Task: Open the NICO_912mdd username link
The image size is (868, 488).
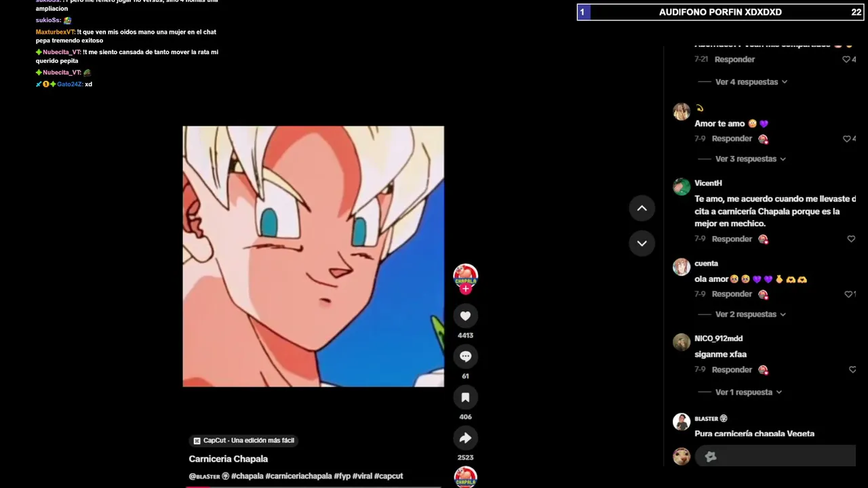Action: click(718, 339)
